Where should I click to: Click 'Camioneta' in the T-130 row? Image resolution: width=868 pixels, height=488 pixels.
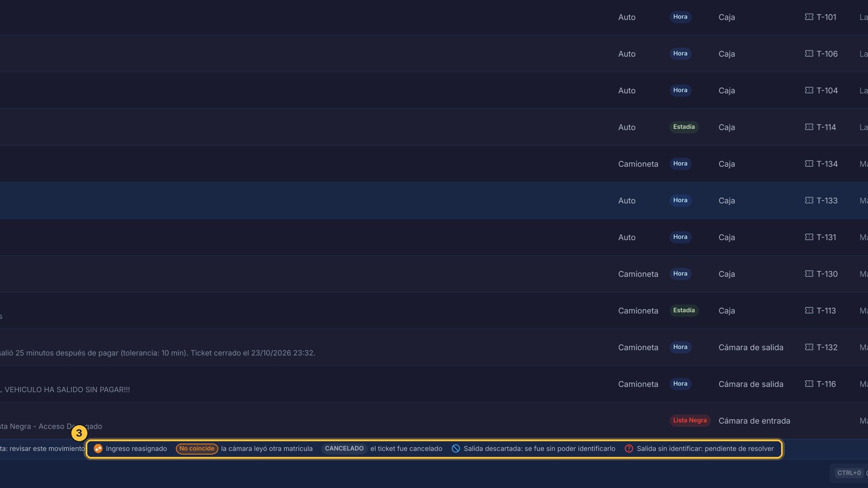click(638, 274)
